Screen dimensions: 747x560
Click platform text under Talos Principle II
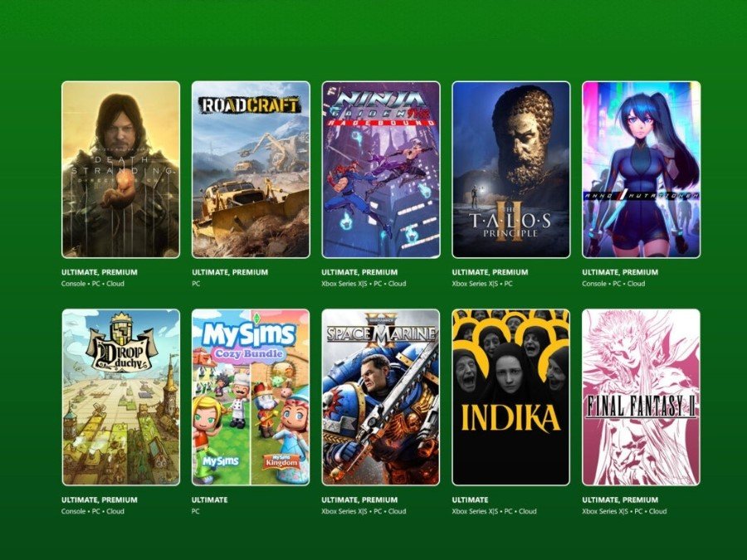(482, 284)
